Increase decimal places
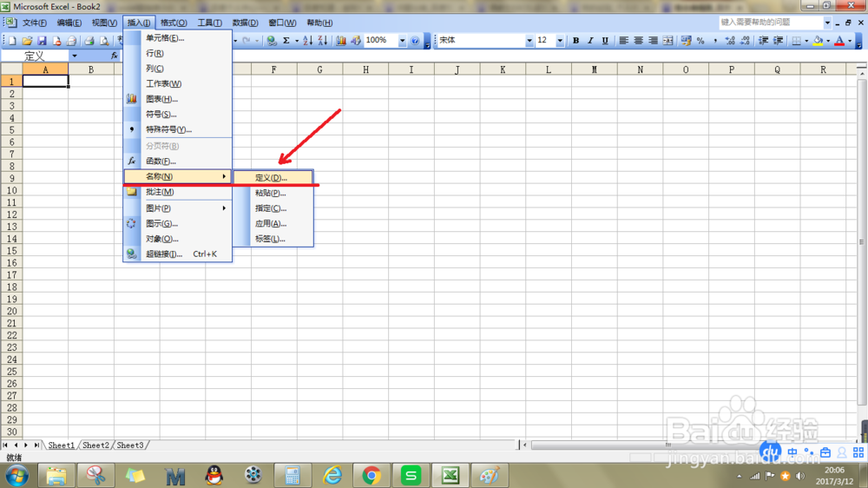Viewport: 868px width, 488px height. (730, 41)
